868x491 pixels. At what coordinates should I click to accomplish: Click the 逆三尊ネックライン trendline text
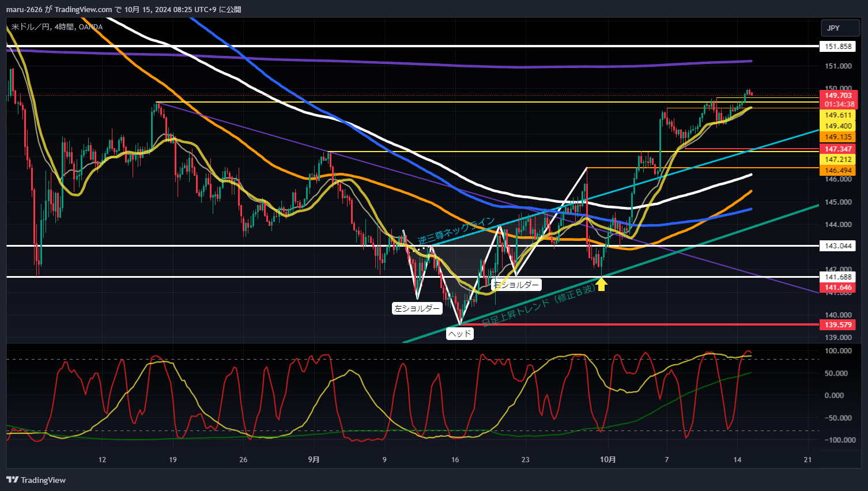coord(456,231)
